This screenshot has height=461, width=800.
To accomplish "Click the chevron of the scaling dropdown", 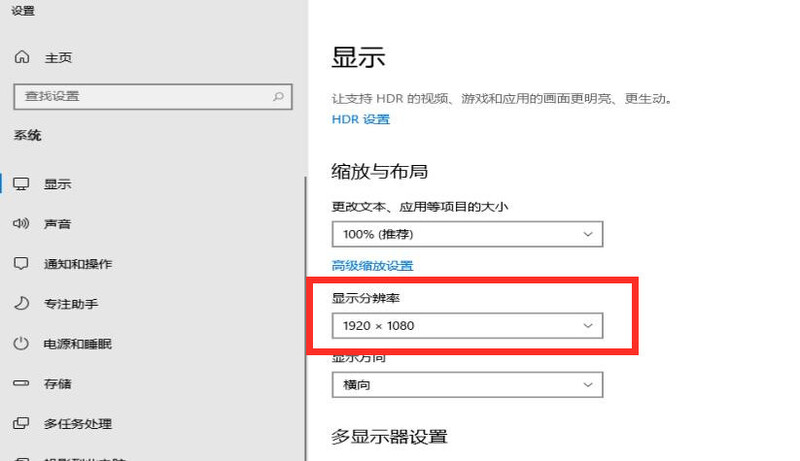I will (x=588, y=234).
